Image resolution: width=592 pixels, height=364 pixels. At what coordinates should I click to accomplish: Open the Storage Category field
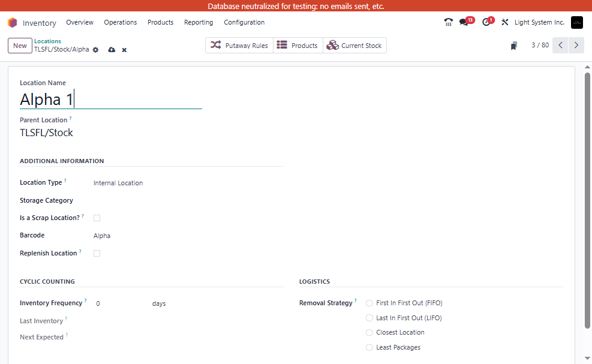point(188,200)
